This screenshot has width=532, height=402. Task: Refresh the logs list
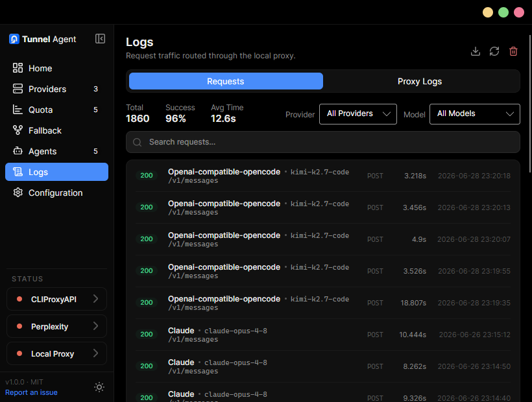494,51
